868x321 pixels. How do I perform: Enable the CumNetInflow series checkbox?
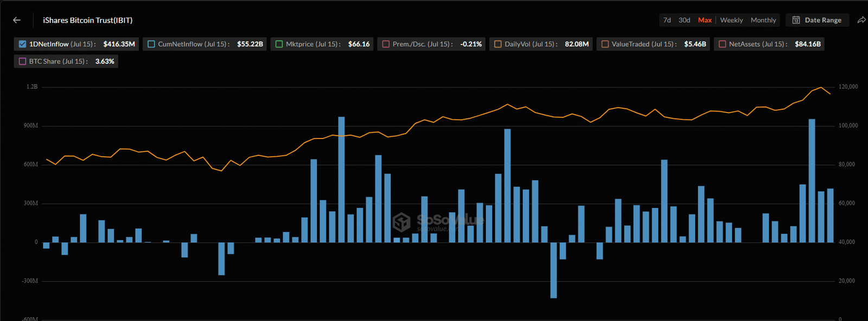(x=151, y=44)
